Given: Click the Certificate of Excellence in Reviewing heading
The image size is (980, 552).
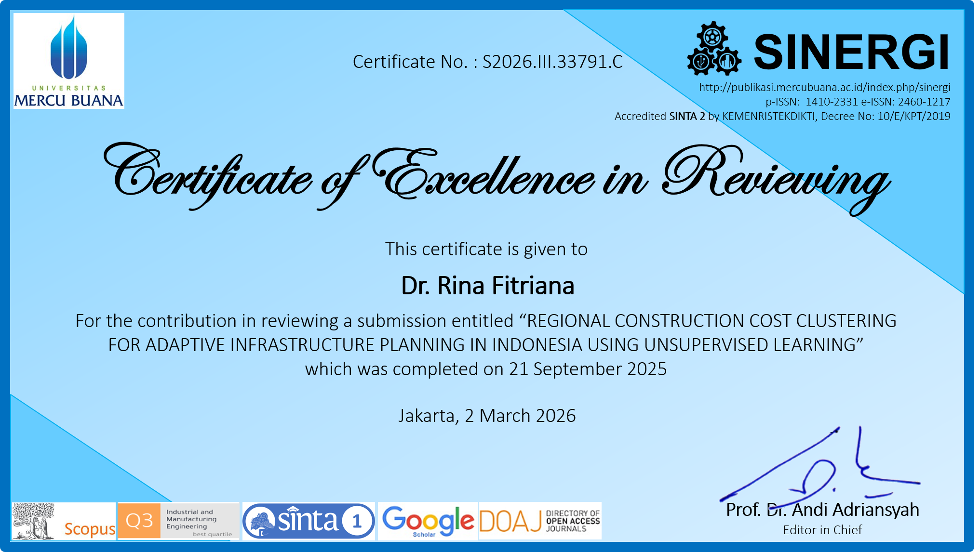Looking at the screenshot, I should 497,178.
